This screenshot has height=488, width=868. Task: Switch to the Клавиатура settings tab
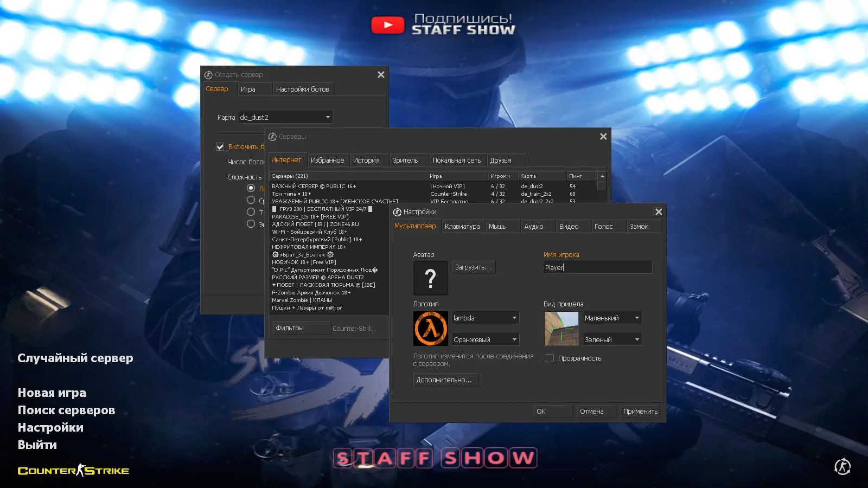463,226
